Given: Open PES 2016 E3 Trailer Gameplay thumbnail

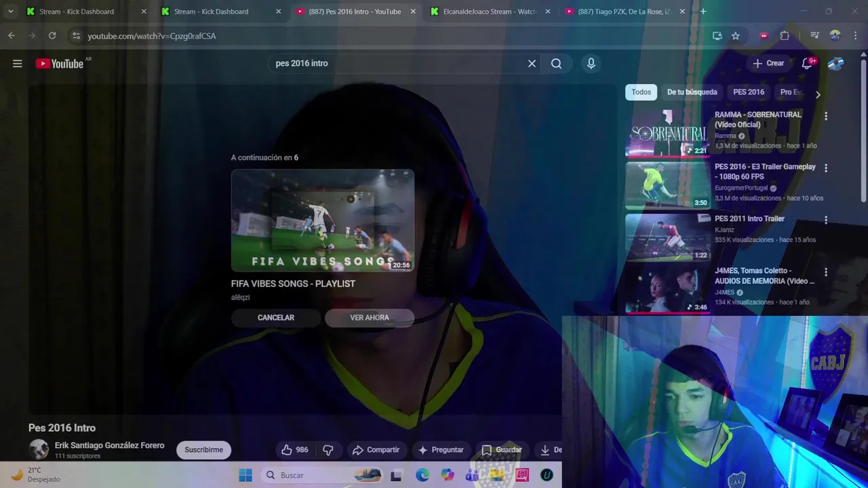Looking at the screenshot, I should coord(667,185).
